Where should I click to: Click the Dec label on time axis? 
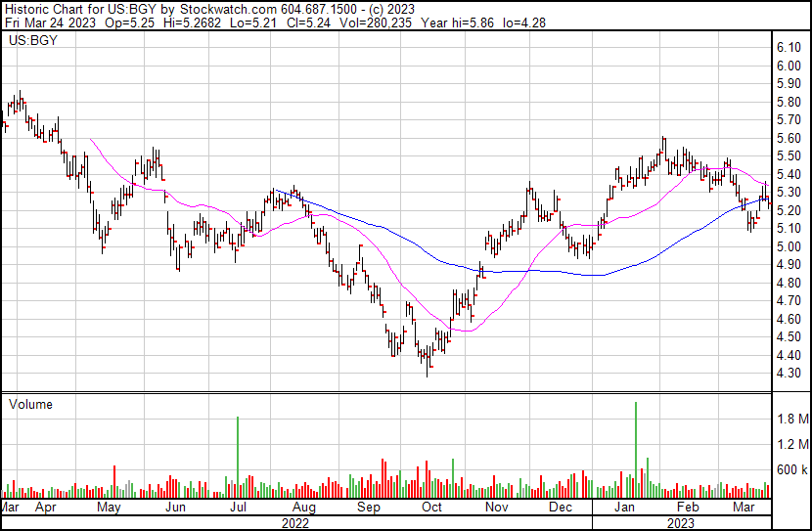[x=561, y=509]
